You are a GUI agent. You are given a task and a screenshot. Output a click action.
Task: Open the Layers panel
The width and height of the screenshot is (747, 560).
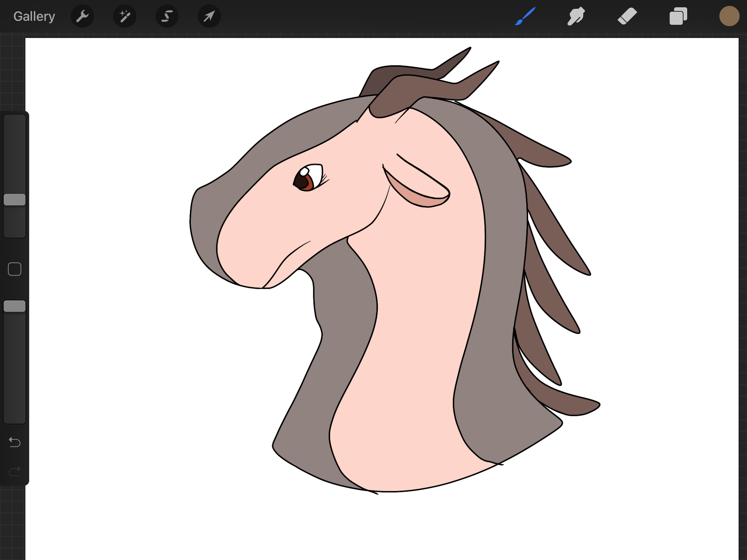click(678, 16)
